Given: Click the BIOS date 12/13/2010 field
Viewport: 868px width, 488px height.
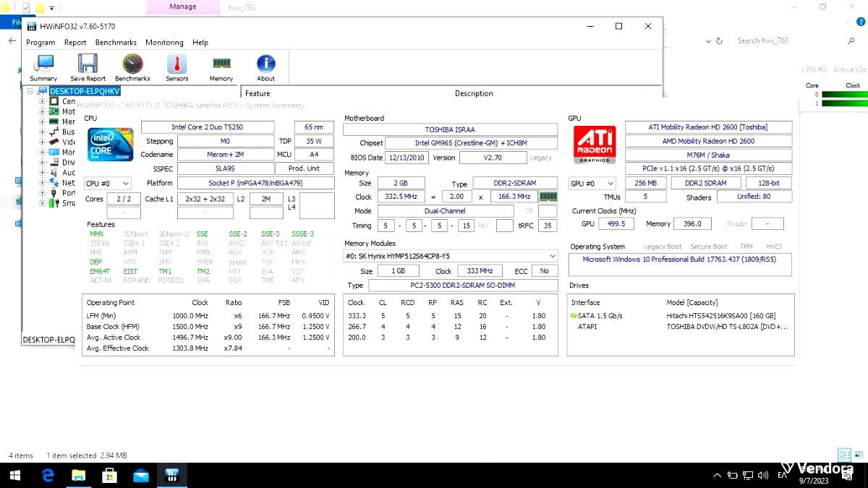Looking at the screenshot, I should (x=407, y=158).
